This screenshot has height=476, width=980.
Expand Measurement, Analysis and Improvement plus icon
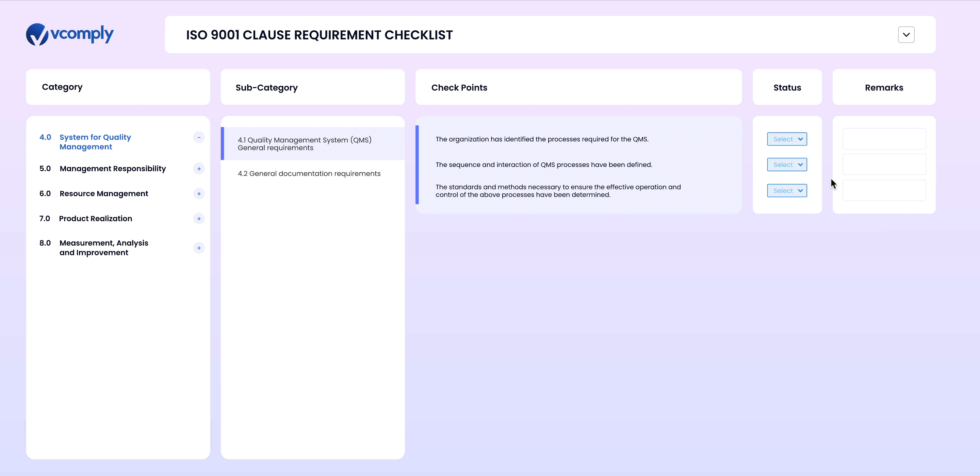coord(199,248)
